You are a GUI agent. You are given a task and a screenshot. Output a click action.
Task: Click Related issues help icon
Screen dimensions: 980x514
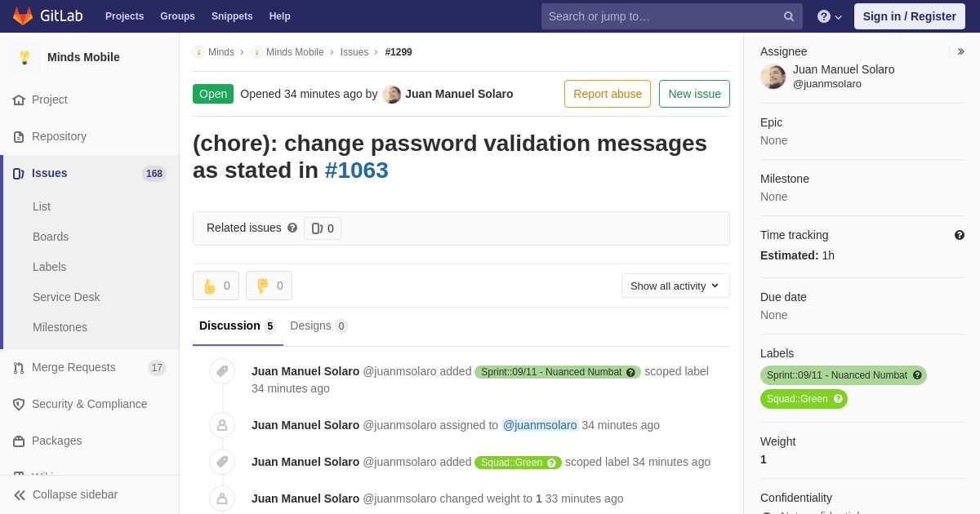coord(292,228)
